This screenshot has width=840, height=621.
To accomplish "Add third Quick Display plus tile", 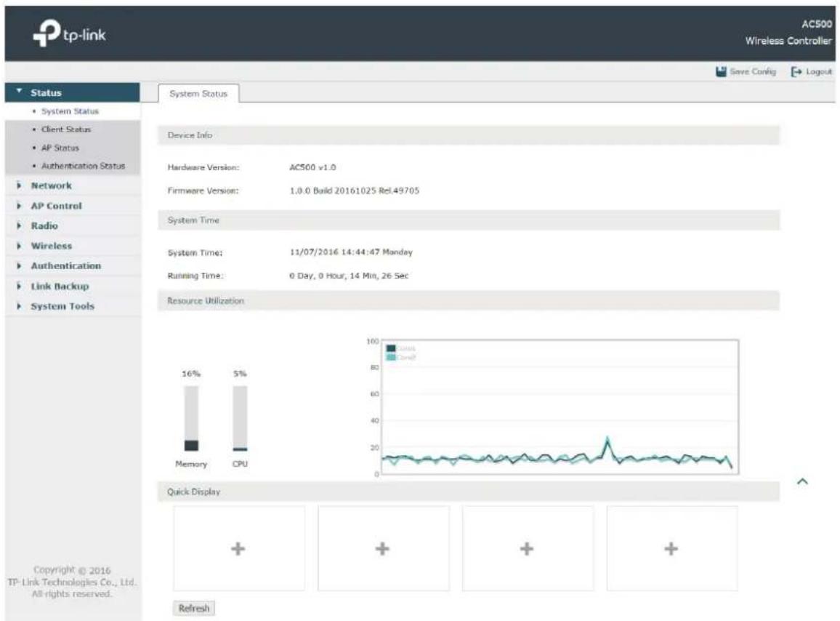I will point(527,548).
